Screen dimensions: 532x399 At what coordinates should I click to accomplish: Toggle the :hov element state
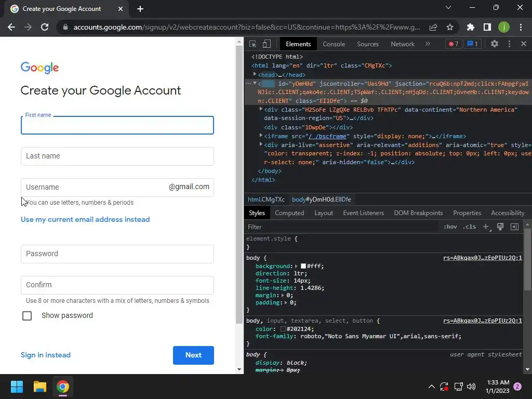point(450,227)
